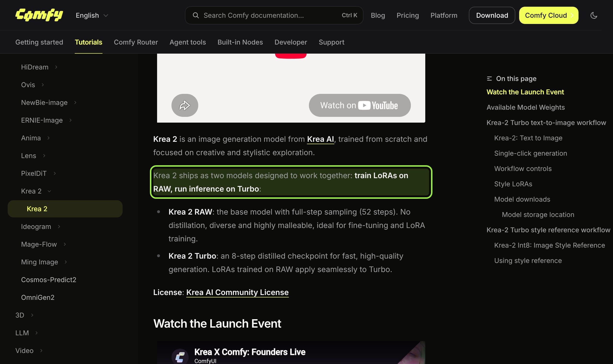Click the search magnifier icon
The height and width of the screenshot is (364, 613).
tap(196, 15)
